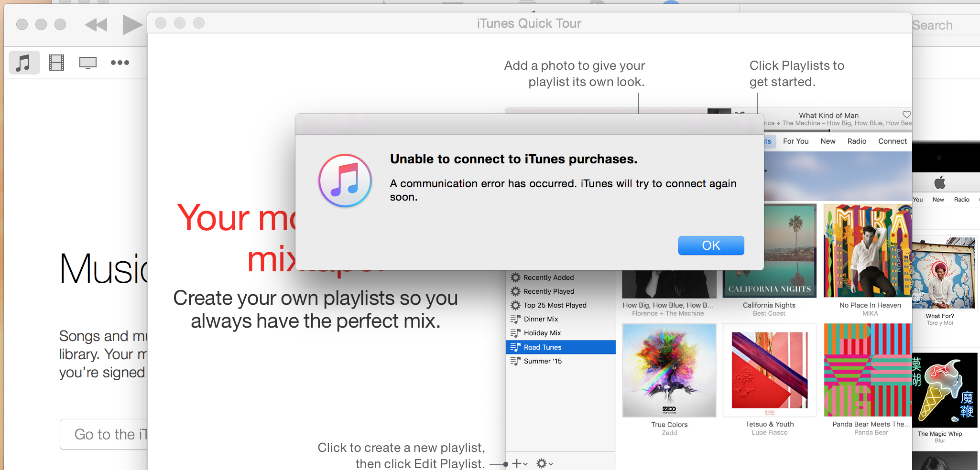Click the artist name 'Best Coast'
This screenshot has width=980, height=470.
click(x=769, y=313)
